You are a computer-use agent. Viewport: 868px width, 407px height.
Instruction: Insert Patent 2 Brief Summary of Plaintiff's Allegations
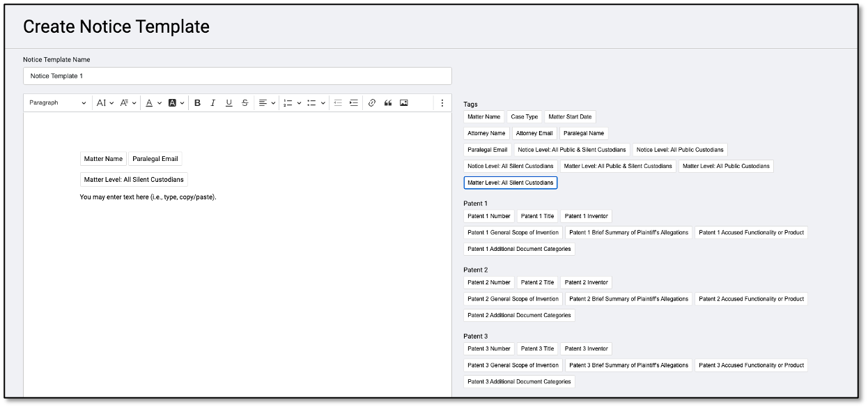coord(629,299)
